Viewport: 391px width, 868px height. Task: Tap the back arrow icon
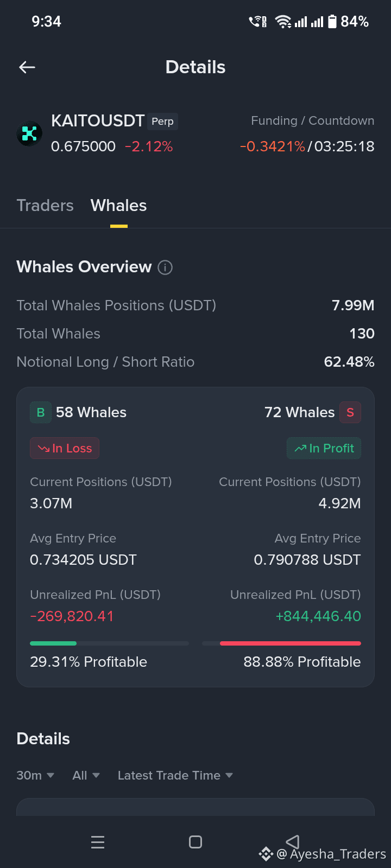tap(27, 67)
